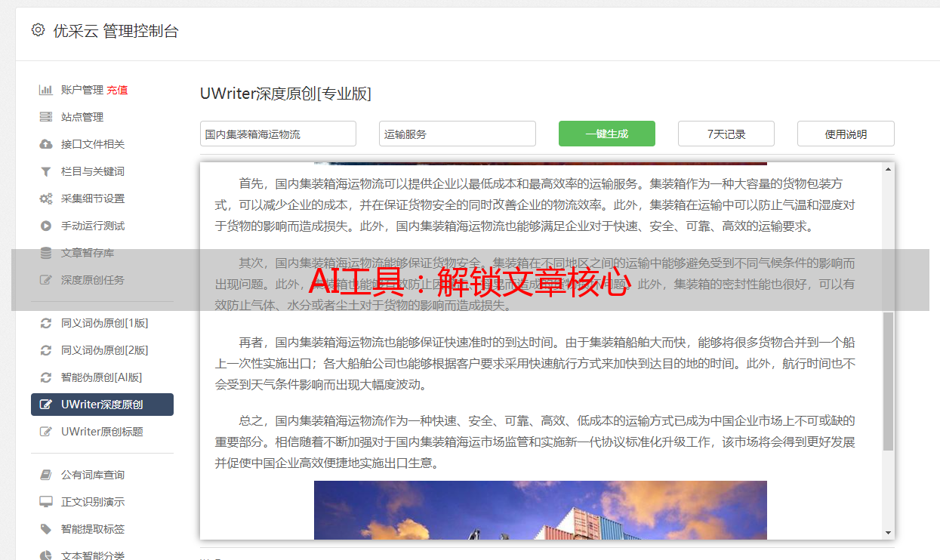Click the refresh icon for 同义词伪原创[1版]

(46, 323)
